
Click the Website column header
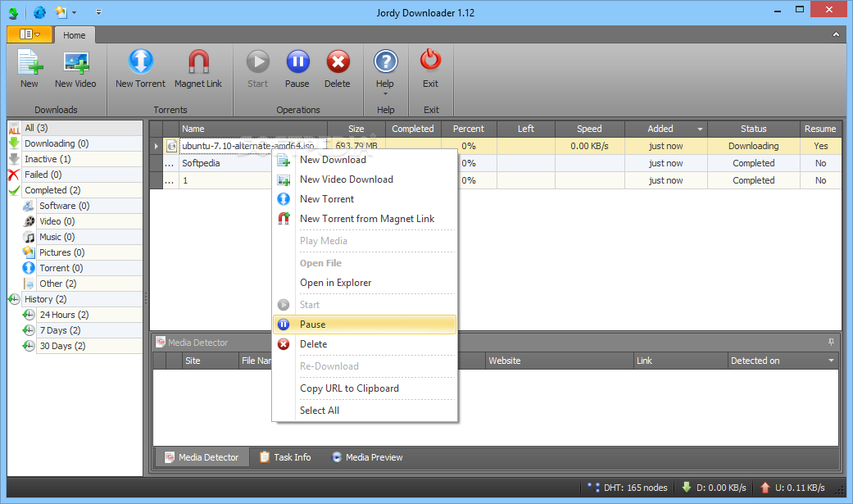click(559, 361)
